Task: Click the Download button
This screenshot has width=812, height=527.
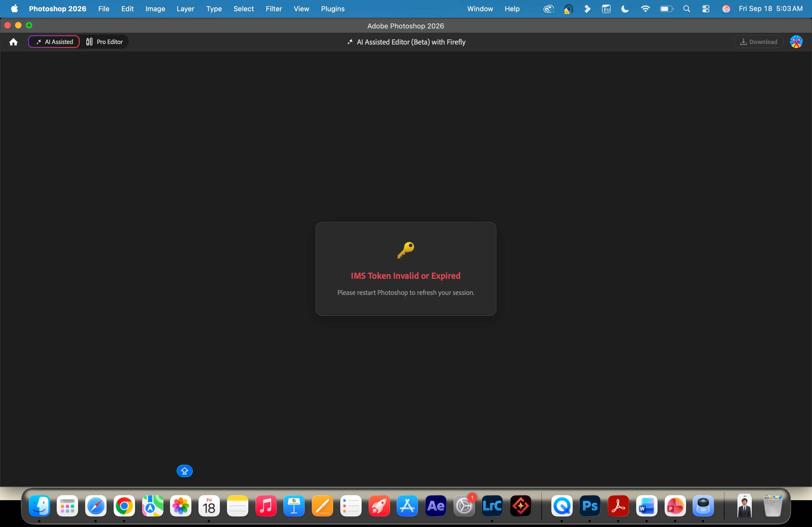Action: pos(759,42)
